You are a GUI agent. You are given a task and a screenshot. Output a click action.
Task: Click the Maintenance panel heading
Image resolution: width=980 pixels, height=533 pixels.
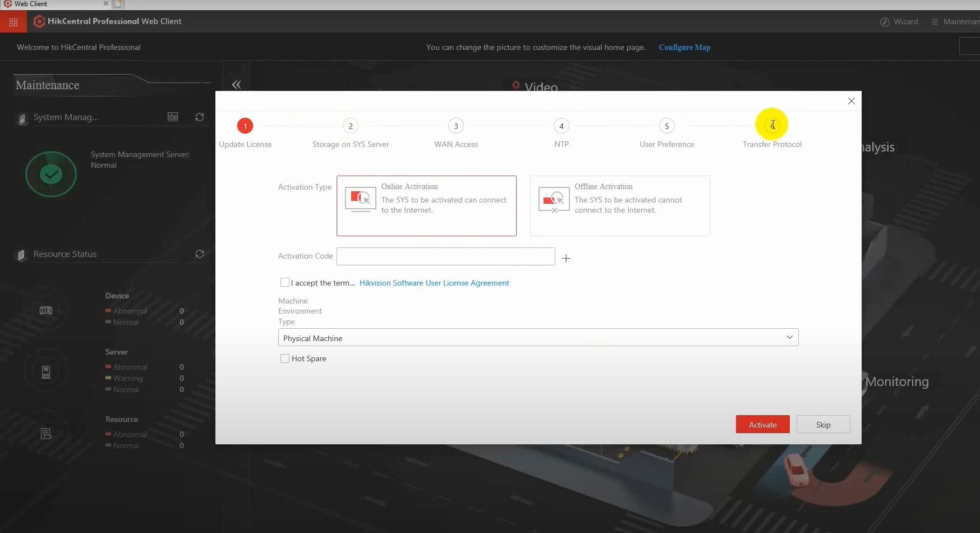(x=47, y=85)
